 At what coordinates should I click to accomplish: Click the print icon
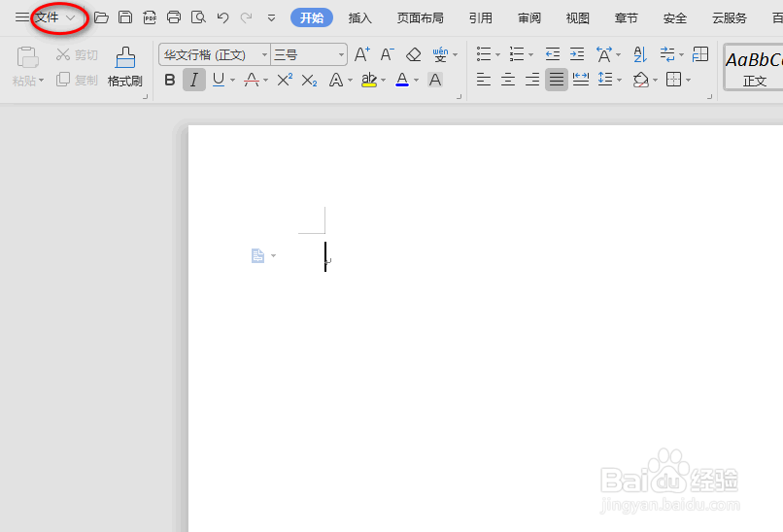174,18
